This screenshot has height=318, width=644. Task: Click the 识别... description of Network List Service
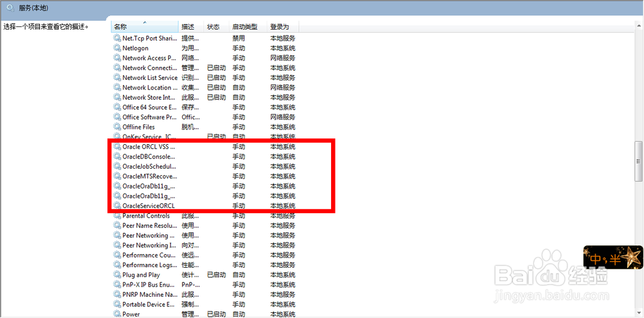pyautogui.click(x=190, y=77)
